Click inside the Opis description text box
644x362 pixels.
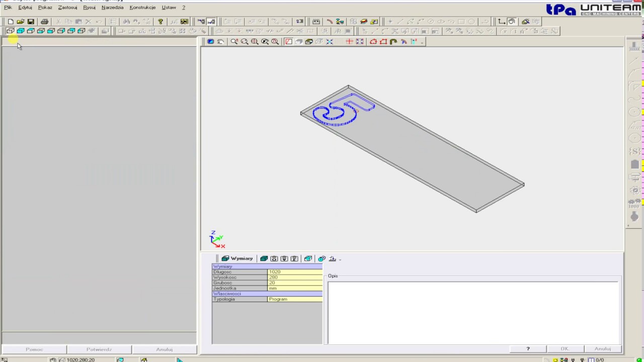[473, 313]
